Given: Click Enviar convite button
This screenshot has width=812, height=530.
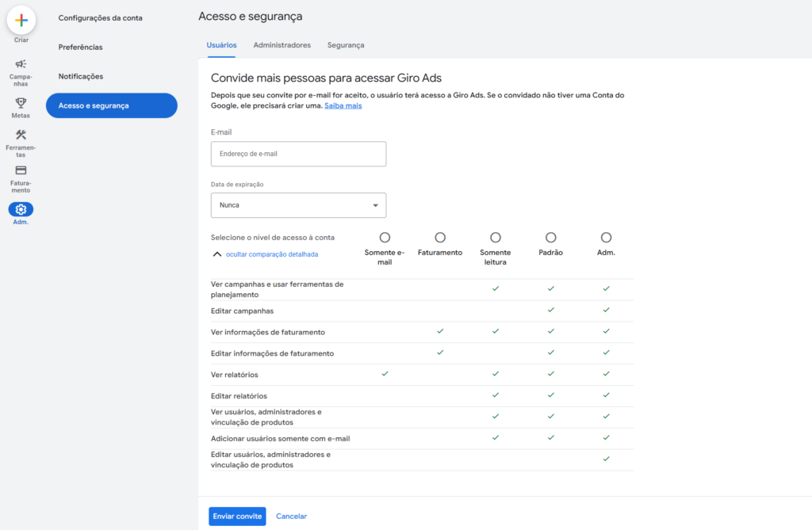Looking at the screenshot, I should (x=237, y=516).
